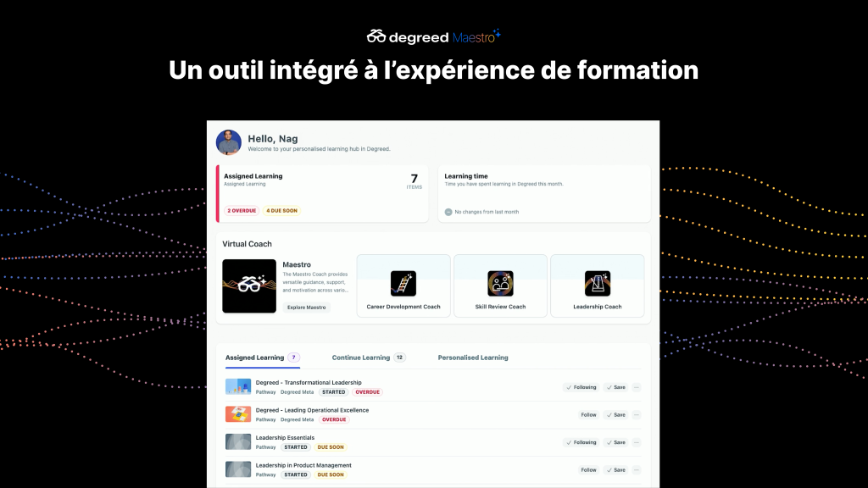Switch to the Assigned Learning tab
This screenshot has height=488, width=868.
coord(263,358)
